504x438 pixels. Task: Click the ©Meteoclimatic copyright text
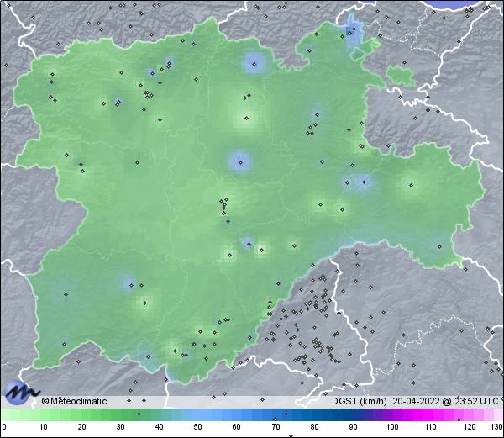coord(74,401)
